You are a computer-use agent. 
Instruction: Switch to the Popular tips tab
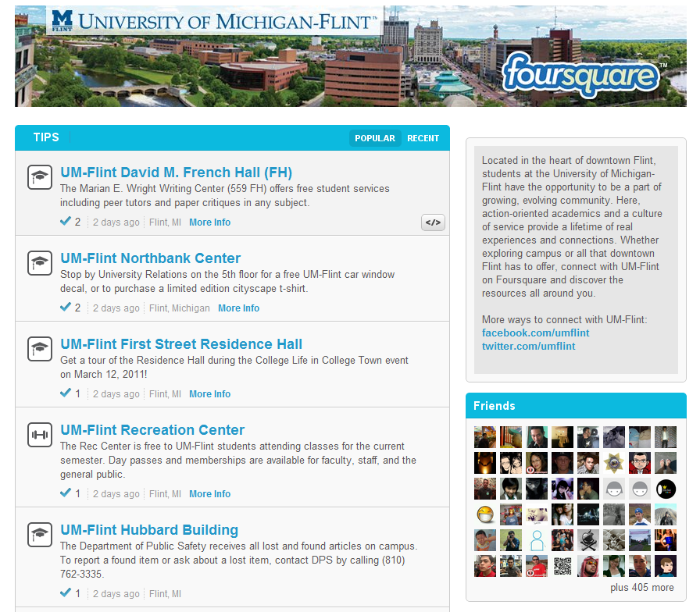click(x=375, y=138)
